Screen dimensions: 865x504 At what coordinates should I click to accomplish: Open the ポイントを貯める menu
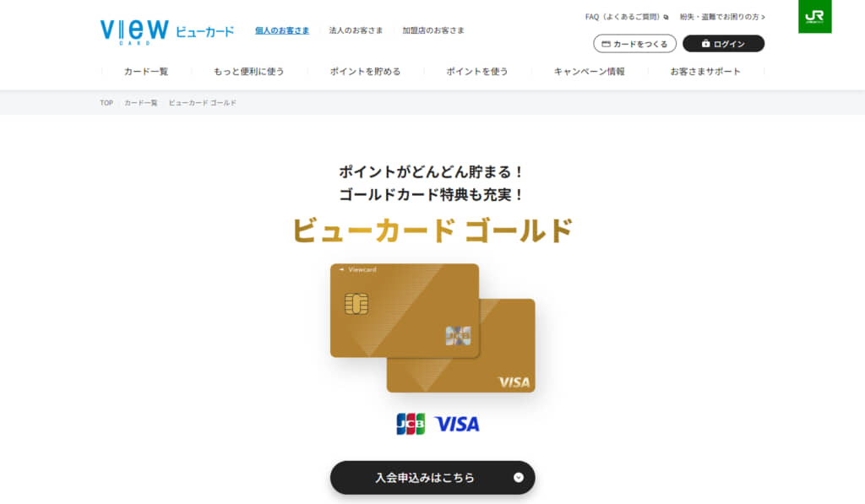click(x=365, y=72)
